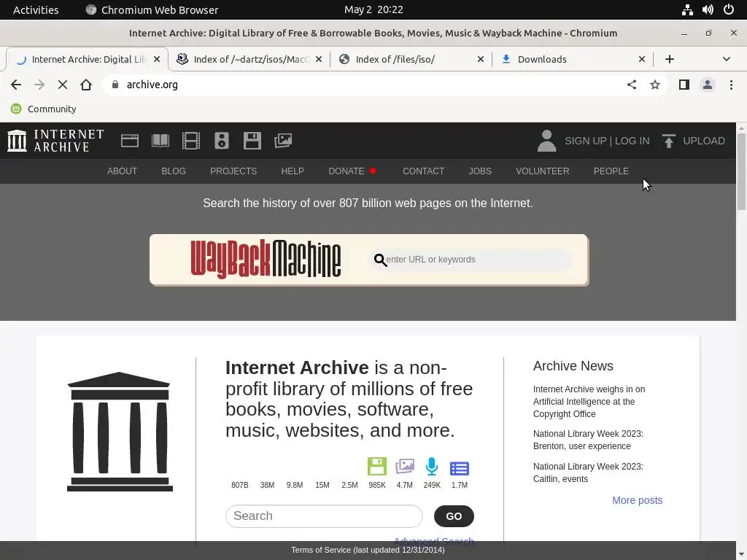Open PEOPLE in navigation menu

[611, 171]
